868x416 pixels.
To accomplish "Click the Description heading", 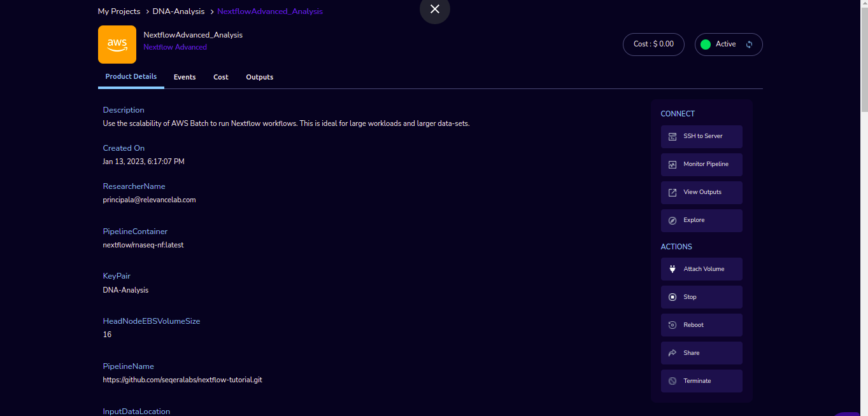I will click(124, 110).
